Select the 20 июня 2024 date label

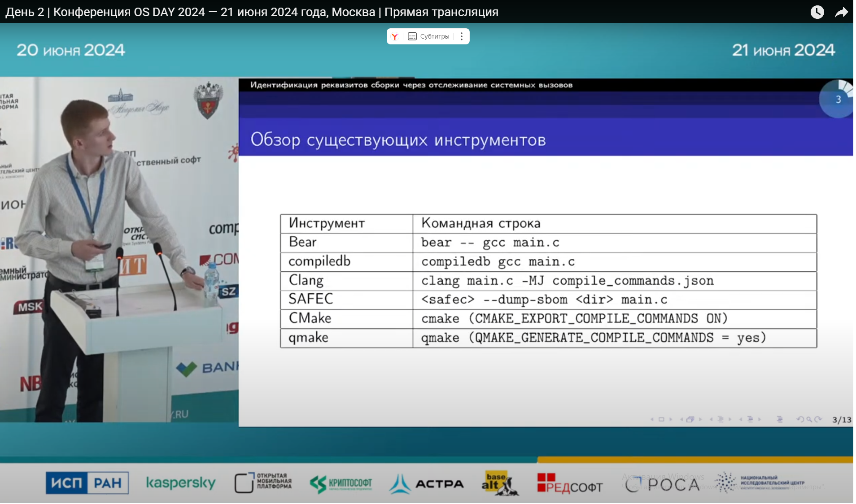71,50
